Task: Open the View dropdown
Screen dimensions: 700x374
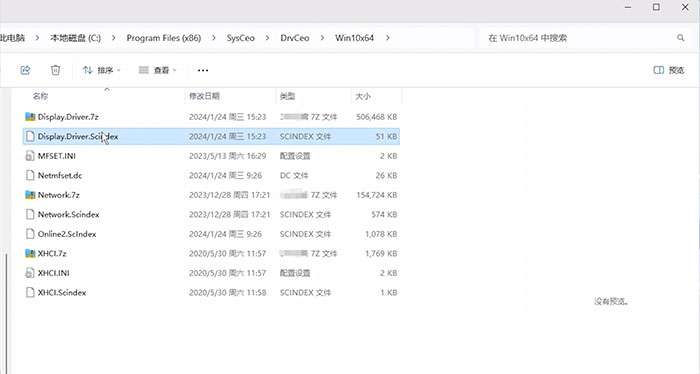Action: click(158, 70)
